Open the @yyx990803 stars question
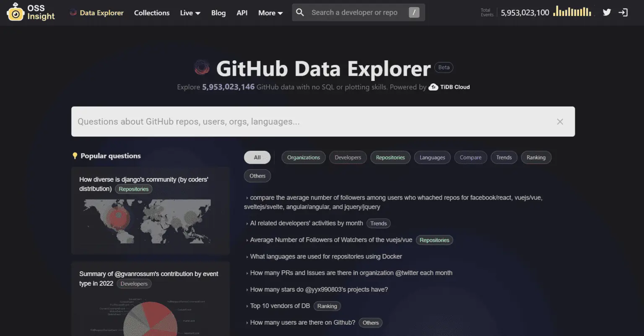The image size is (644, 336). pyautogui.click(x=319, y=289)
